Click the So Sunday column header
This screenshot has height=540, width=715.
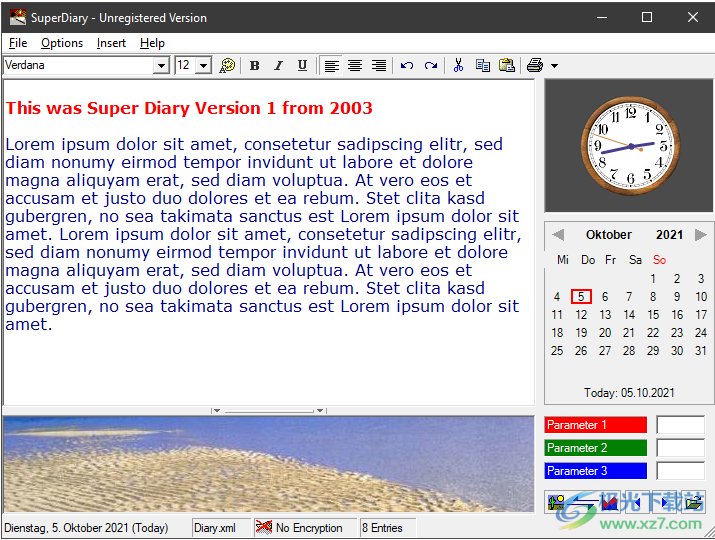coord(659,260)
